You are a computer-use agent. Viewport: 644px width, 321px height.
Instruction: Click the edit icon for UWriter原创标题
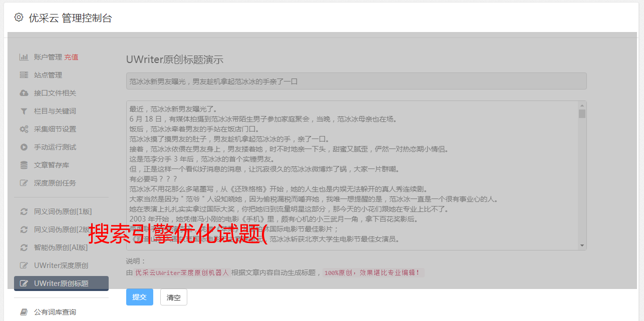click(24, 283)
